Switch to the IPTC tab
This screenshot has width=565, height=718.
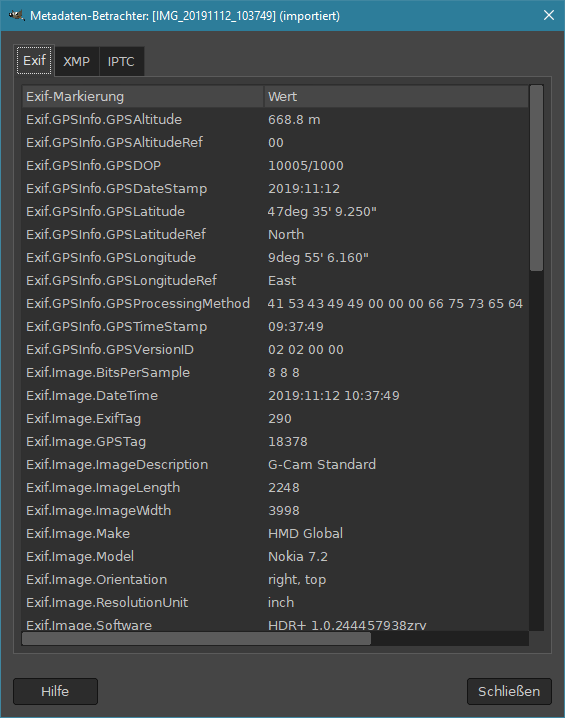coord(121,61)
